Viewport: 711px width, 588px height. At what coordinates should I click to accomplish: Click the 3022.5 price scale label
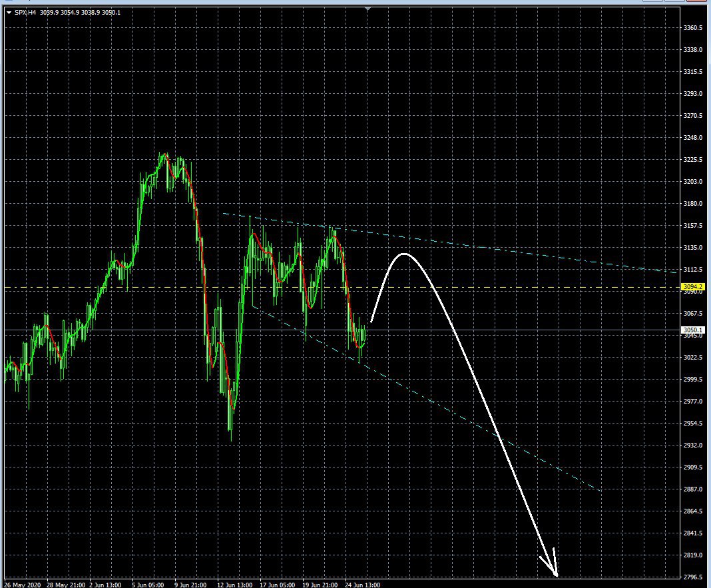click(x=693, y=358)
